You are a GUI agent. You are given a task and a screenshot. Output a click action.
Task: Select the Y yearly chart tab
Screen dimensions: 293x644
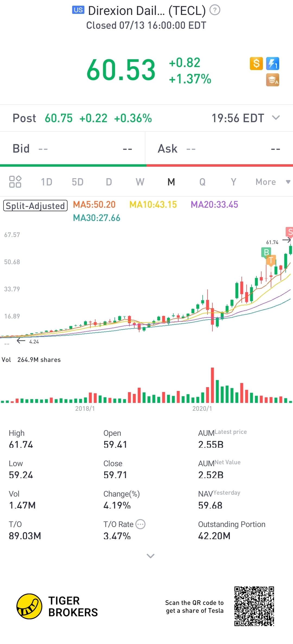pos(234,182)
